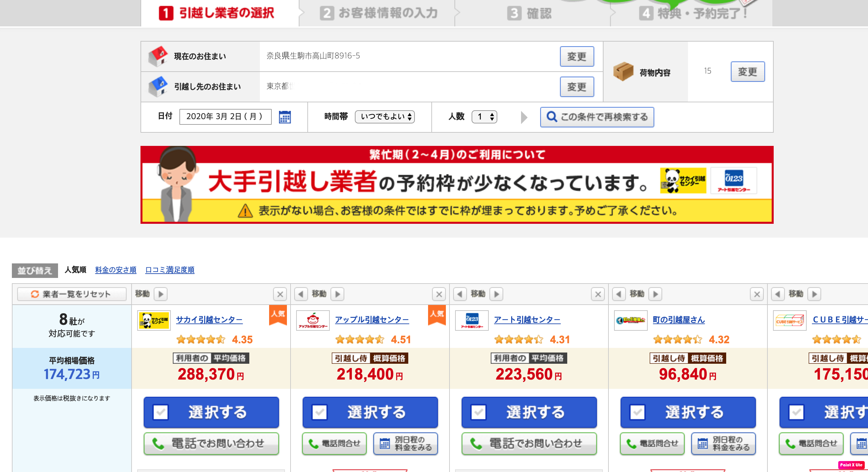Open the calendar date picker icon

point(285,117)
